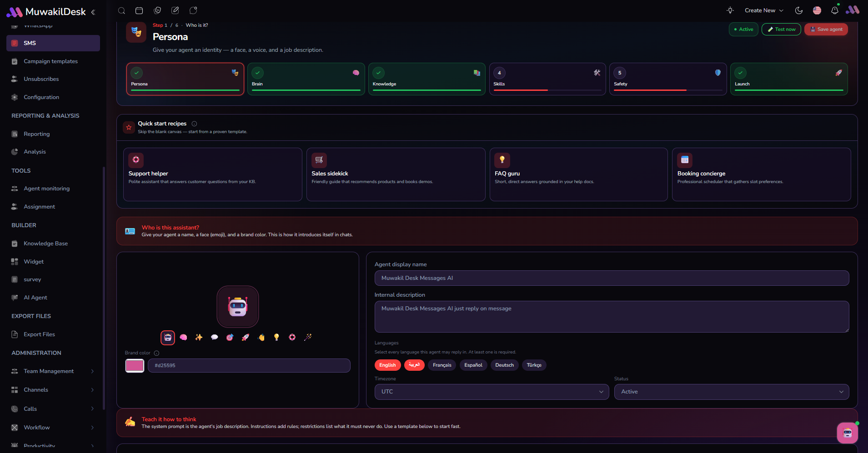The width and height of the screenshot is (868, 453).
Task: Click the large robot avatar preview
Action: (x=238, y=307)
